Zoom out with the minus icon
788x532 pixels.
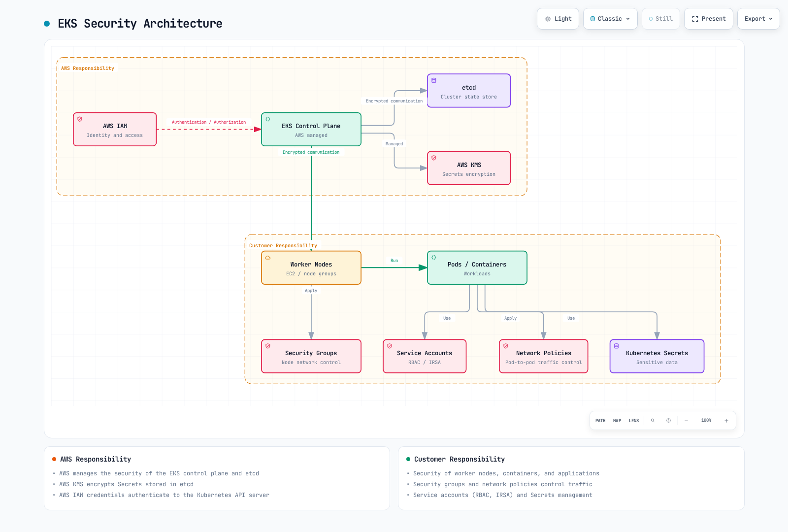pos(686,421)
